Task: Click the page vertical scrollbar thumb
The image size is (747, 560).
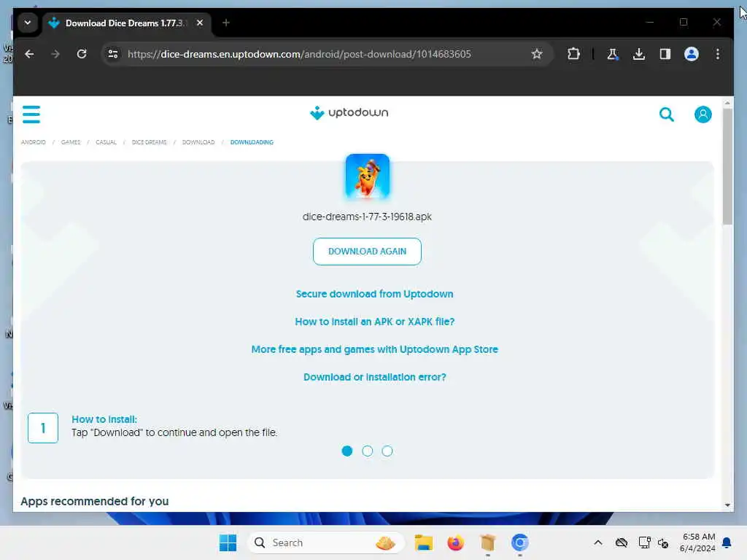Action: tap(727, 167)
